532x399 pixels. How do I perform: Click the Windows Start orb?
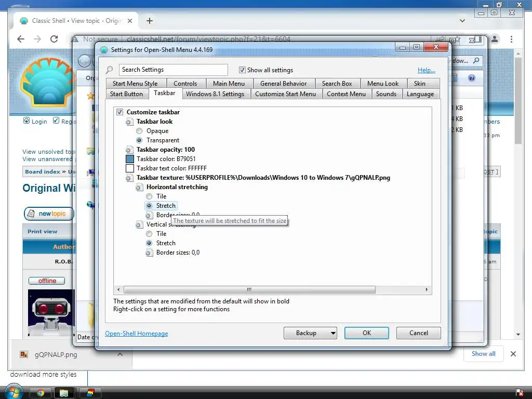click(x=14, y=392)
